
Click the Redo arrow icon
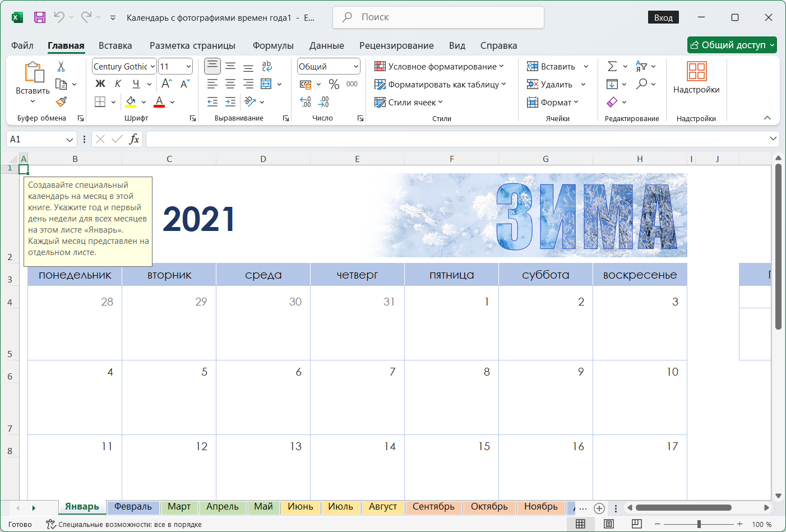coord(86,17)
